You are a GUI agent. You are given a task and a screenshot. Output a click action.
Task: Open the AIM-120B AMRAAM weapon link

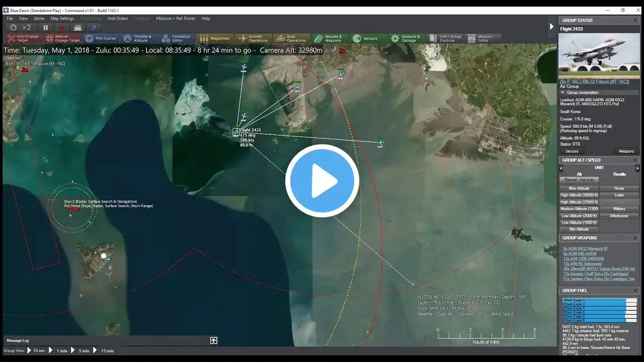click(x=584, y=259)
